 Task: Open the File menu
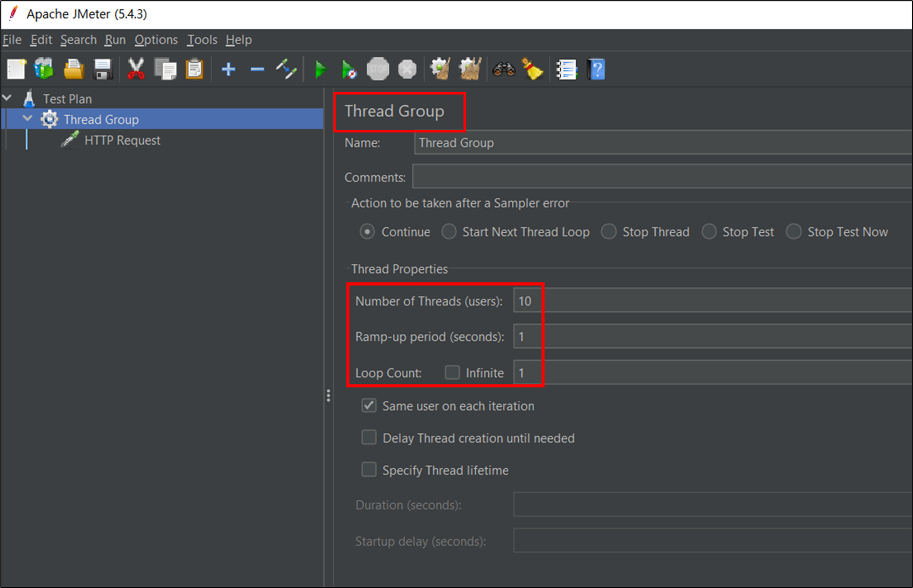[12, 40]
